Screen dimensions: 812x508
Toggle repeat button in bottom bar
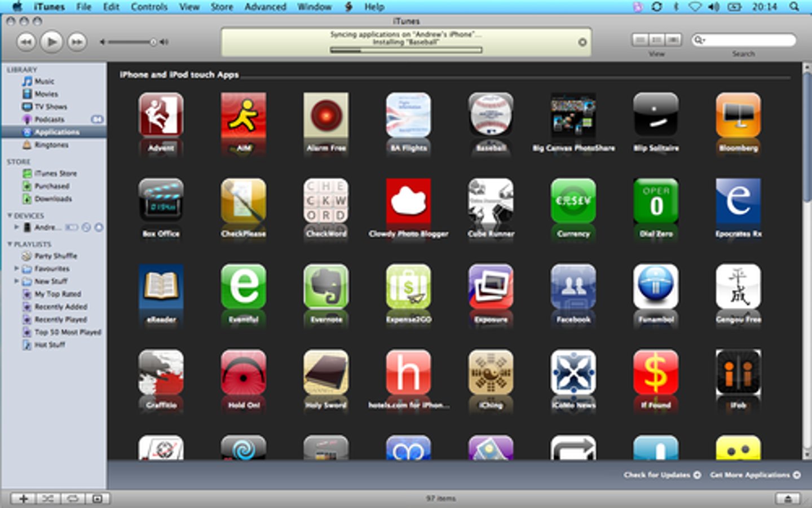tap(73, 498)
